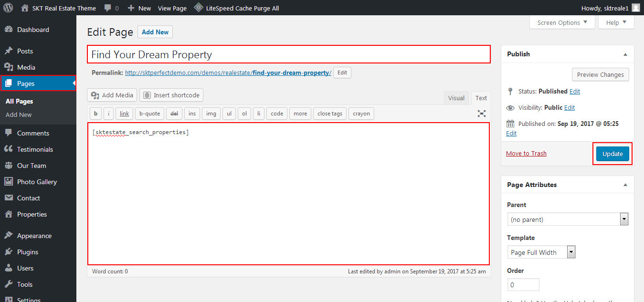Open the comments bubble icon in admin bar

[108, 8]
